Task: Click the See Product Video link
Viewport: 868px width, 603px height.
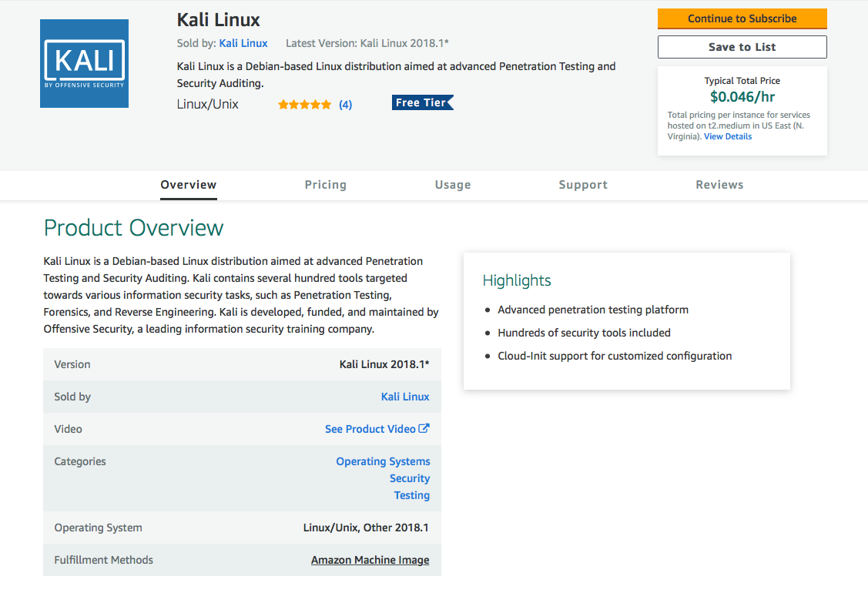Action: (370, 429)
